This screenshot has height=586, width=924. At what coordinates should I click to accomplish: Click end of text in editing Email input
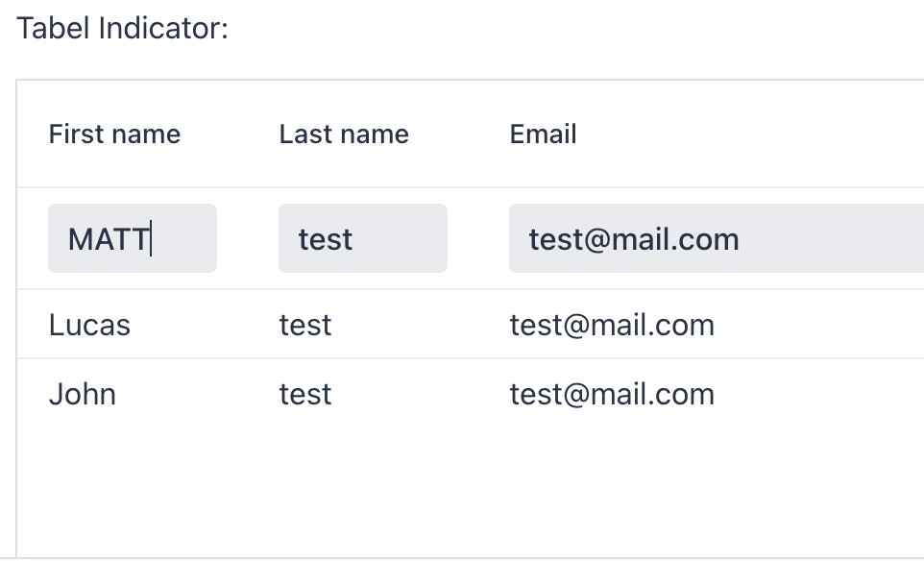coord(741,238)
